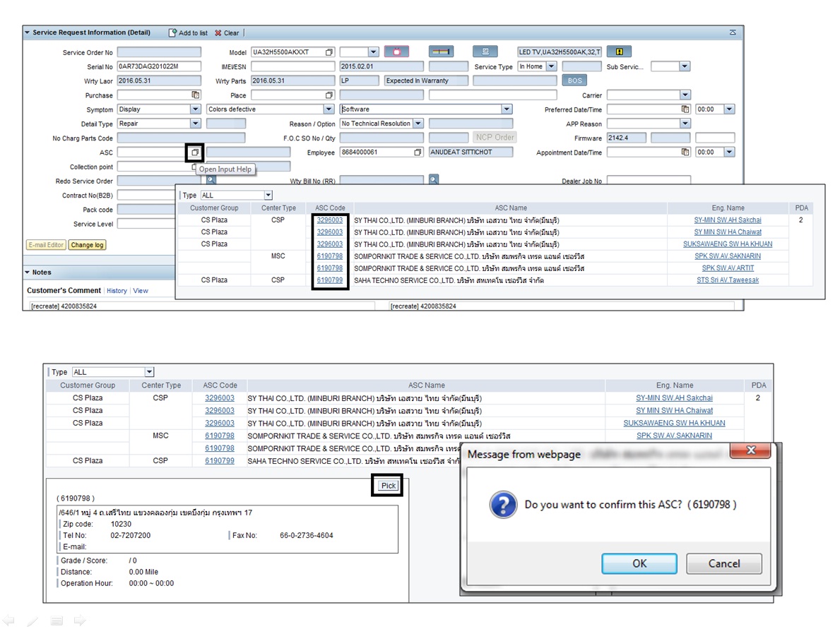Click the yellow info icon after LED TV
The height and width of the screenshot is (629, 840).
point(620,52)
